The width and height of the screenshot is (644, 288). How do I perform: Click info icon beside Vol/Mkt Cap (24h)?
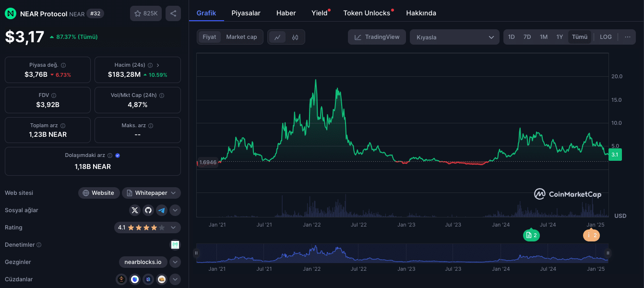[161, 96]
